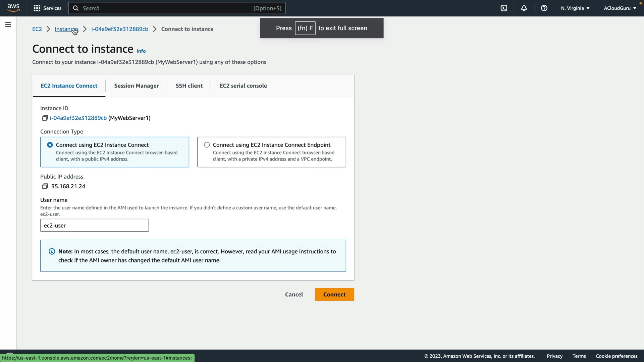Select Connect using EC2 Instance Connect Endpoint
Viewport: 644px width, 362px height.
point(207,145)
